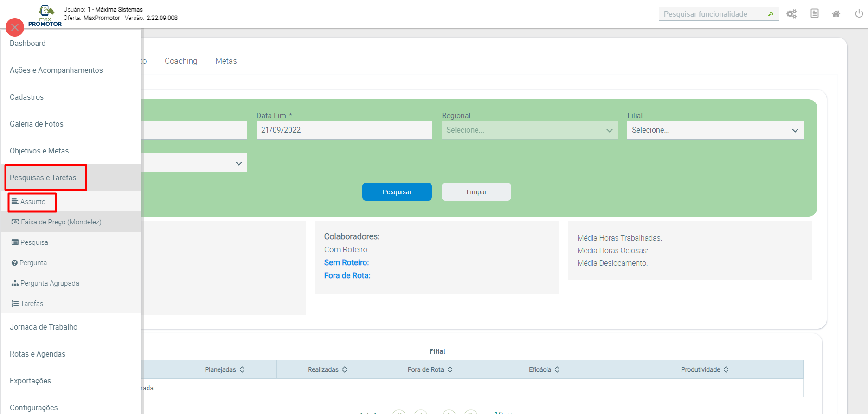Sort by Planejadas column arrows
Image resolution: width=868 pixels, height=414 pixels.
(242, 369)
